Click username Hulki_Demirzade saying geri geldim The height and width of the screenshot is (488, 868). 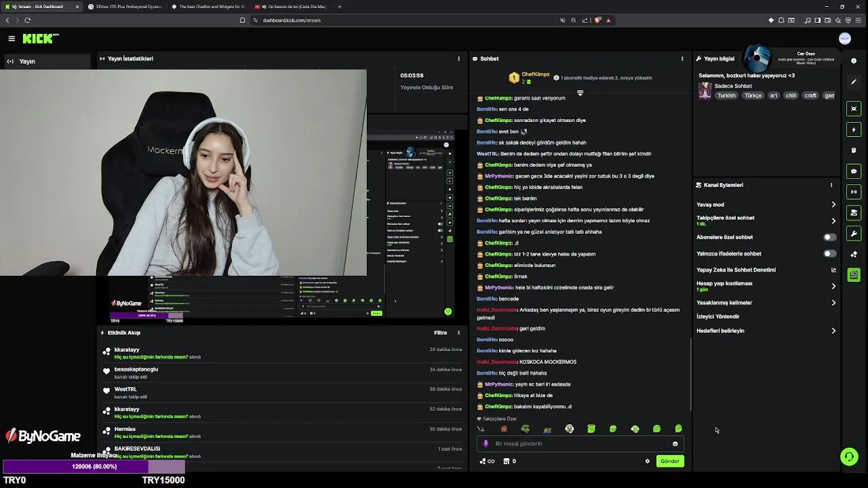(x=497, y=329)
